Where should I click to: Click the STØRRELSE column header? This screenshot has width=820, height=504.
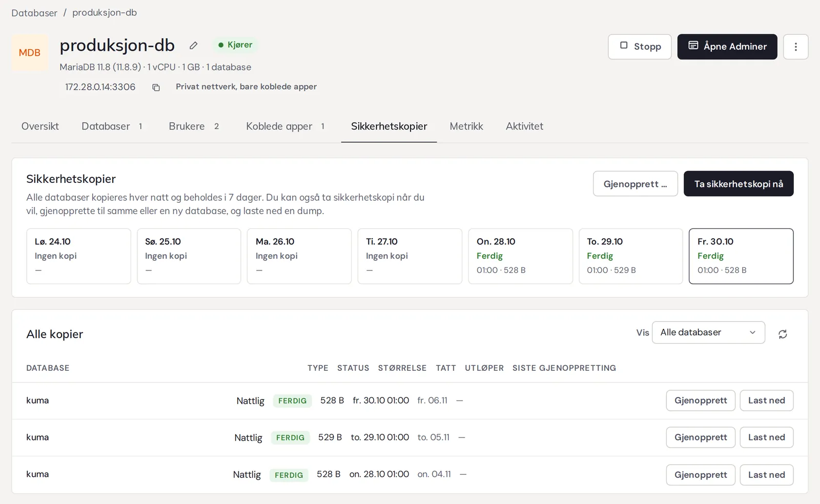(402, 368)
